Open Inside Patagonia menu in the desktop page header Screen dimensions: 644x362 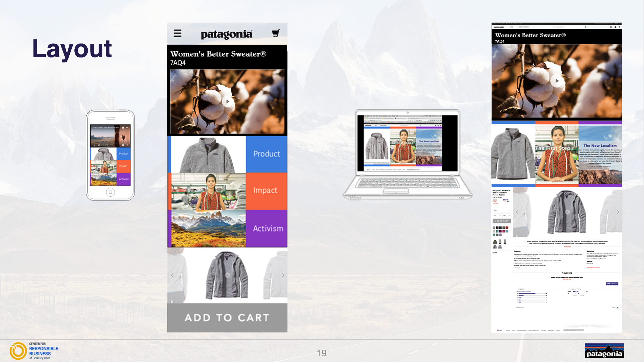click(x=524, y=27)
